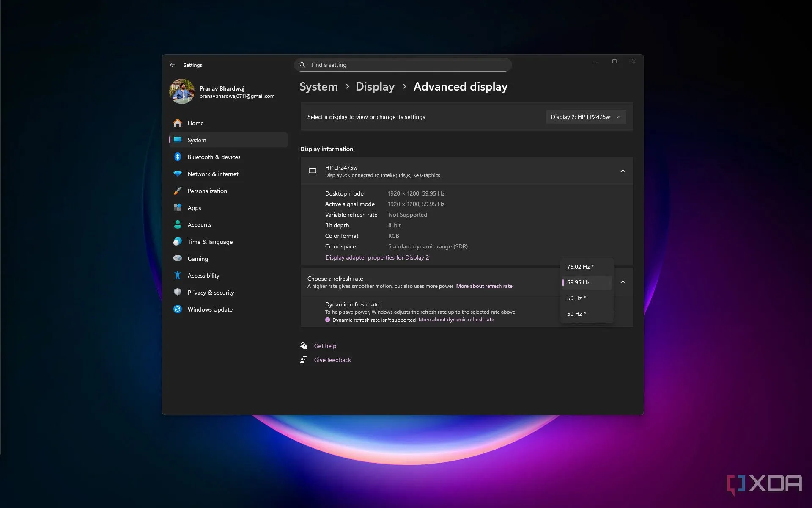Maximize the Settings window

pyautogui.click(x=614, y=61)
